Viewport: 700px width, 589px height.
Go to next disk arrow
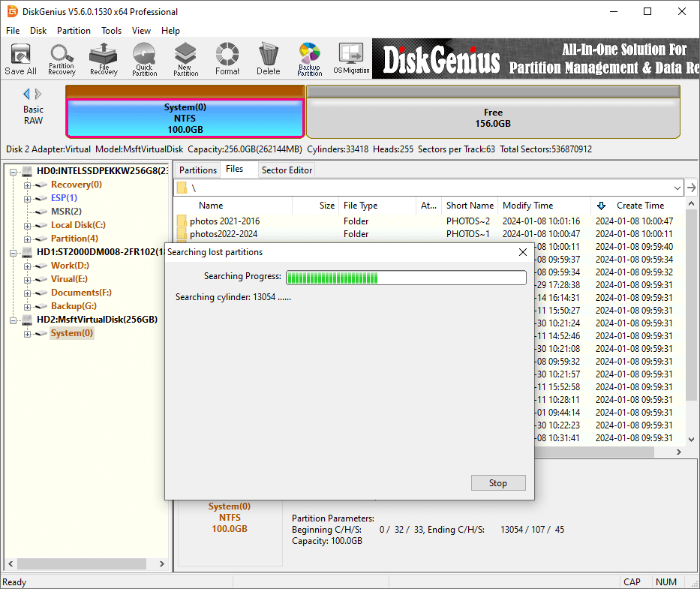pyautogui.click(x=38, y=94)
